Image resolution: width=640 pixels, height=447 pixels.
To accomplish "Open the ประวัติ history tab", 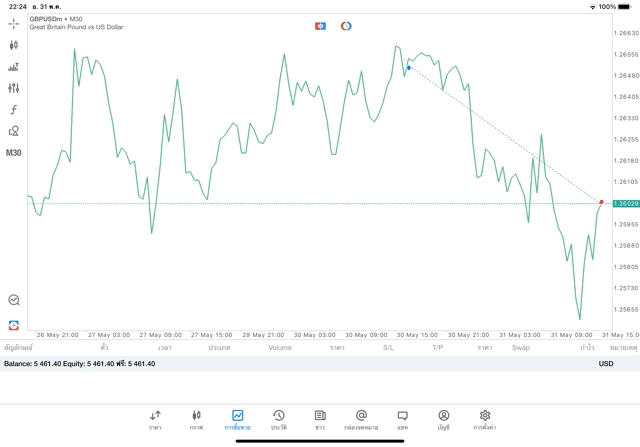I will (x=279, y=419).
